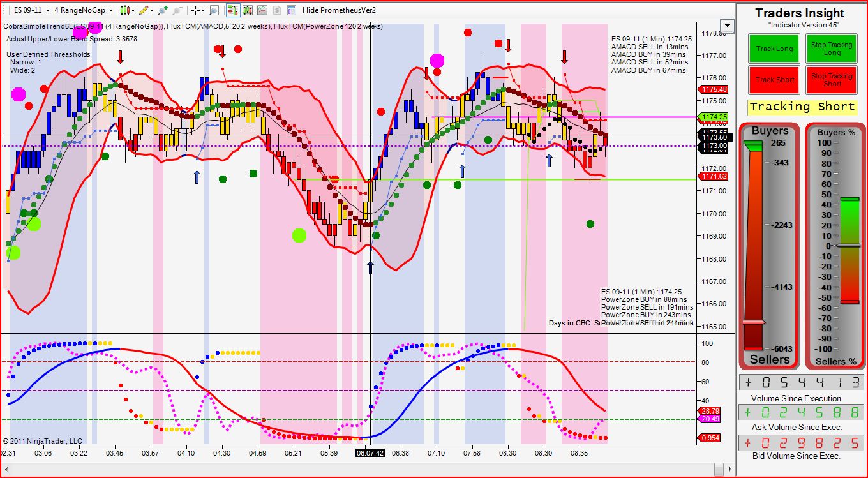Viewport: 868px width, 478px height.
Task: Click the Volume Since Execution counter display
Action: point(800,383)
